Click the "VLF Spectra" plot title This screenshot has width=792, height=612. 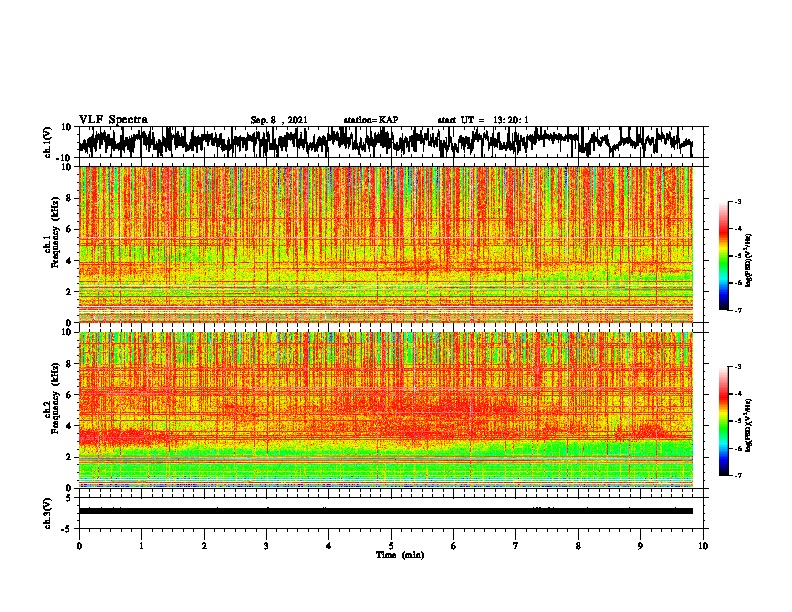[x=113, y=120]
